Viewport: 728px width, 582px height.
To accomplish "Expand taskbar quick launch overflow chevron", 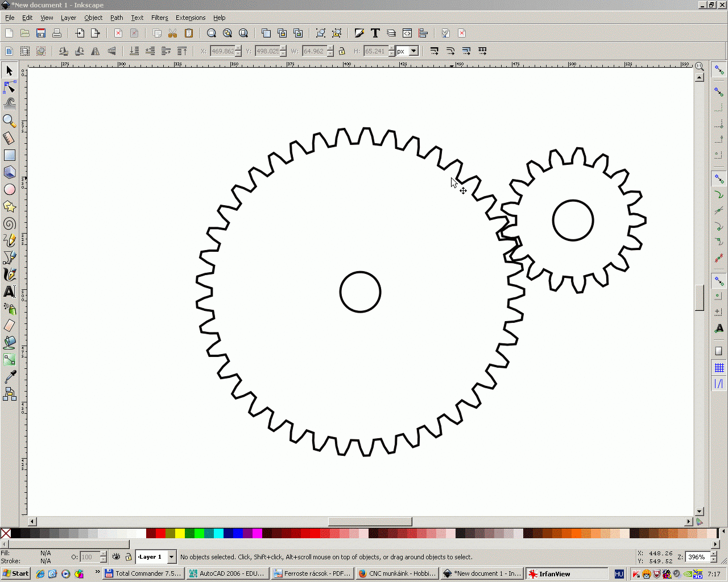I will click(x=97, y=572).
